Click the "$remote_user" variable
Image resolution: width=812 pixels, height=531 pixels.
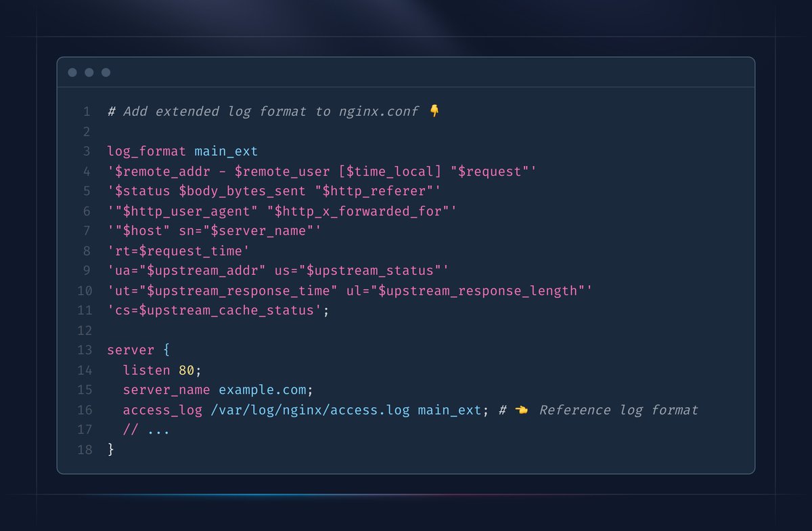pos(282,171)
